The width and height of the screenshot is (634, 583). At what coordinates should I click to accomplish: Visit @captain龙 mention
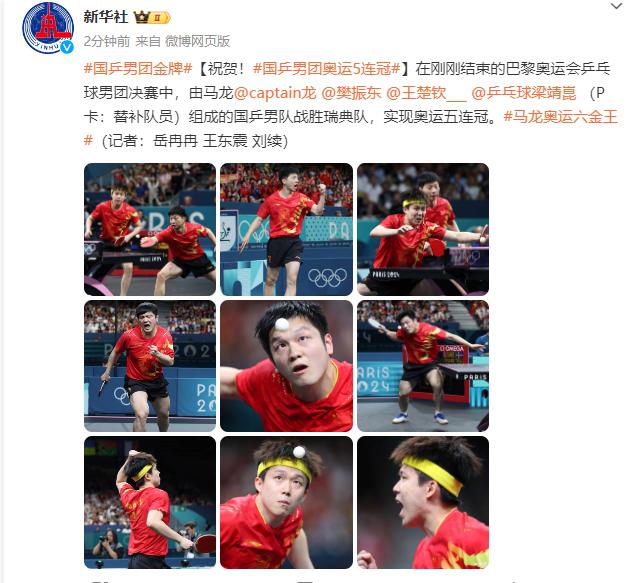275,93
